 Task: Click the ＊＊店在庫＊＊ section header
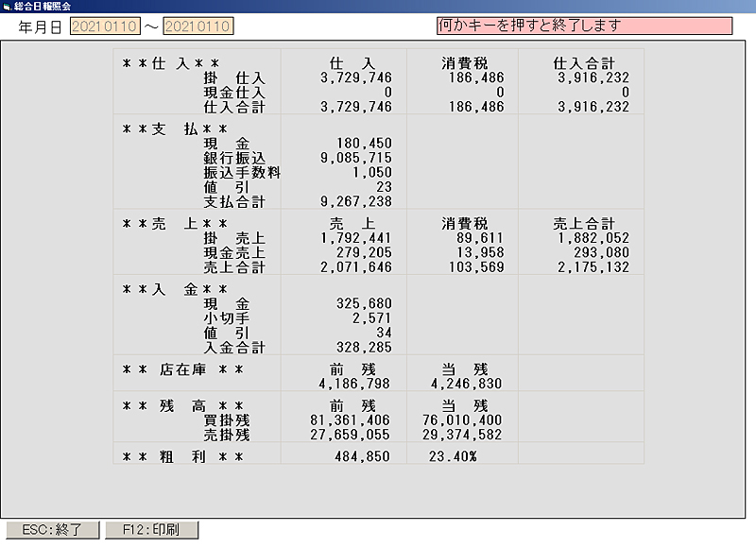point(183,369)
